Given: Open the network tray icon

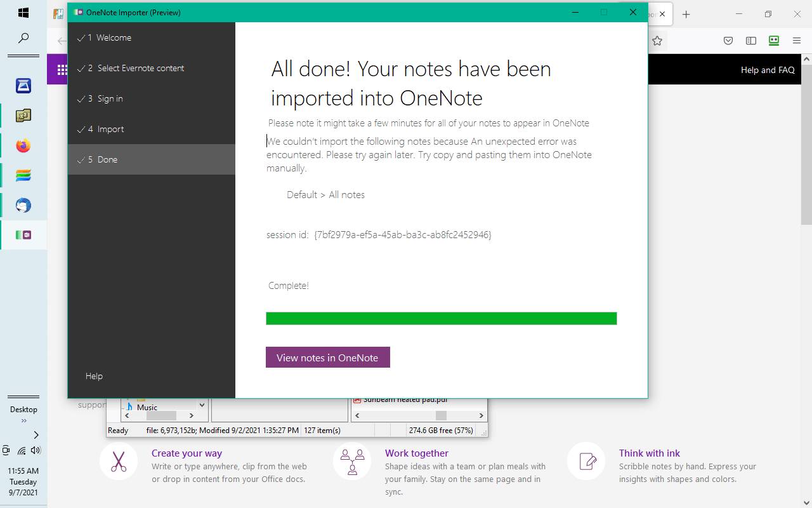Looking at the screenshot, I should coord(22,451).
